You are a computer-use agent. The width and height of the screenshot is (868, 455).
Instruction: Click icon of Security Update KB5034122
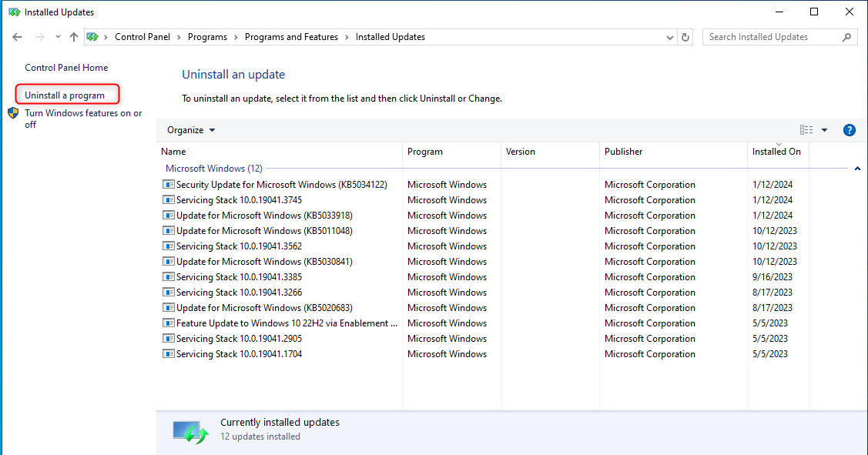[168, 184]
